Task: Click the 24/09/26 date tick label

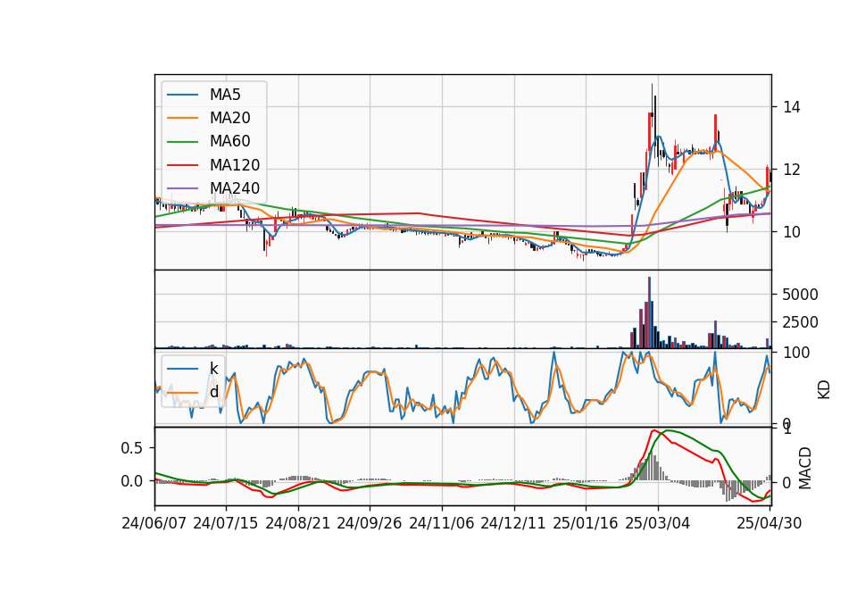Action: [x=370, y=523]
